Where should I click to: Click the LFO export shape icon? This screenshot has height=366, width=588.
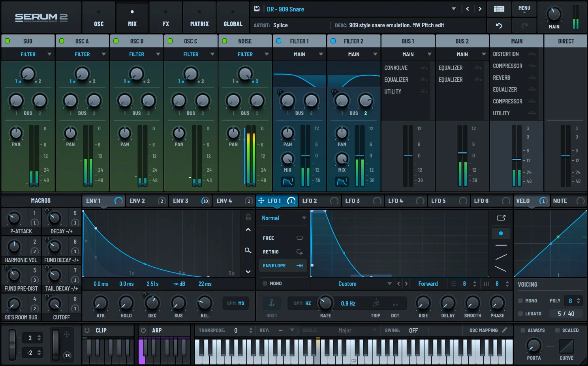click(x=501, y=218)
